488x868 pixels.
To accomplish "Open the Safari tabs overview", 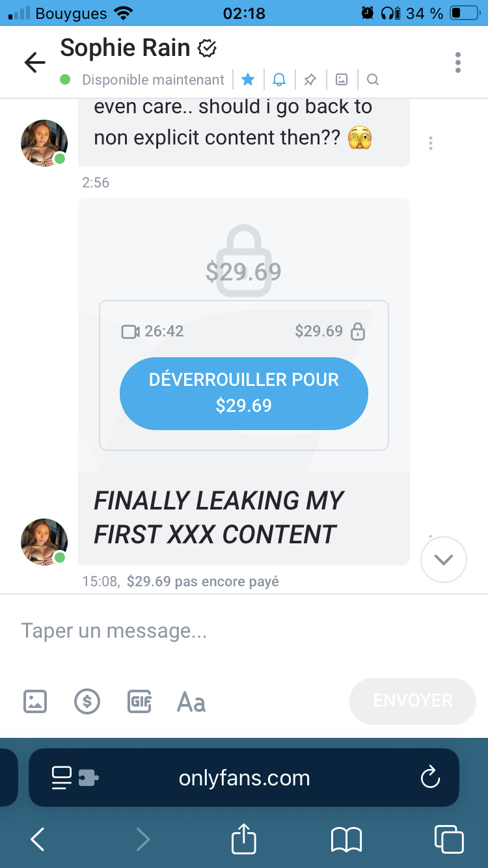I will 449,839.
